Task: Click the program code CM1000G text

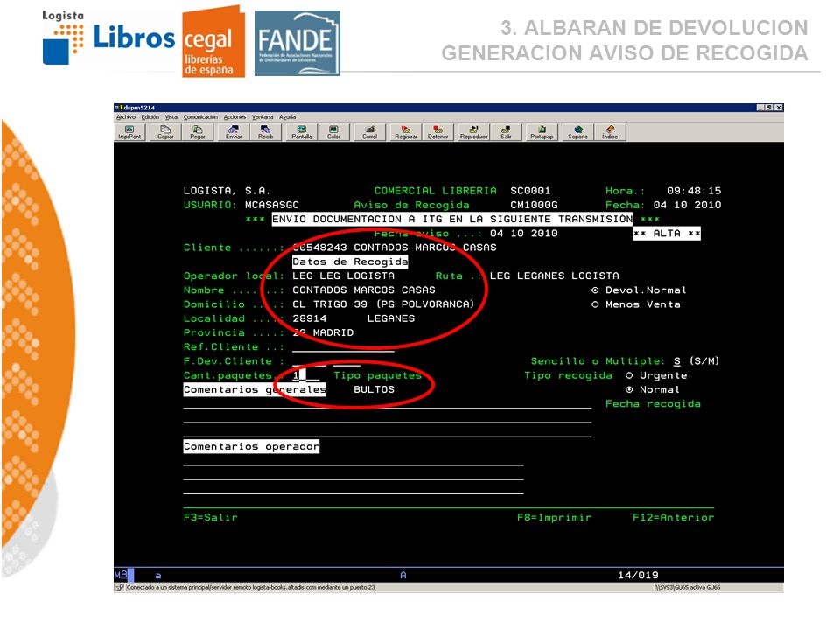Action: point(534,205)
